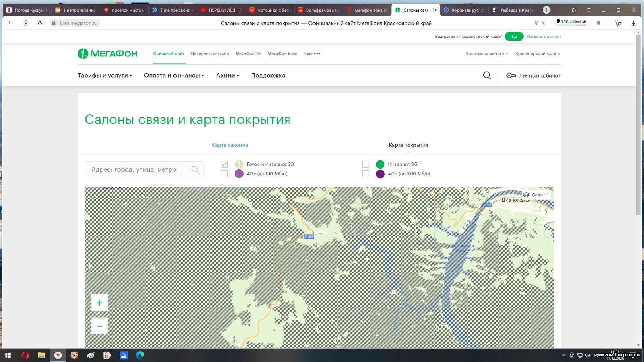Click the Yandex Browser taskbar icon
The height and width of the screenshot is (362, 644).
[x=58, y=355]
